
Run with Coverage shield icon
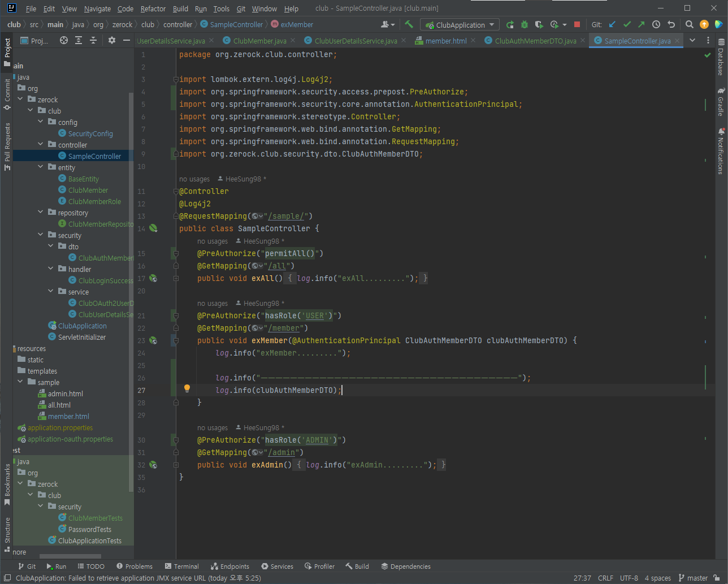[539, 24]
